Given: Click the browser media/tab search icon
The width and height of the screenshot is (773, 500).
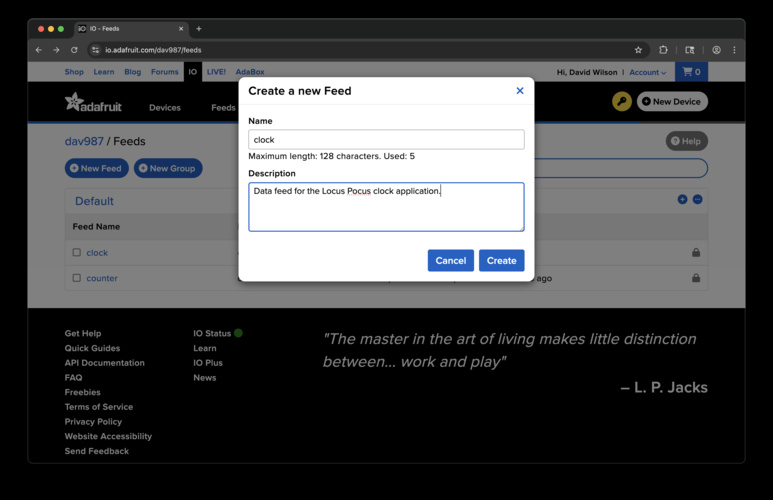Looking at the screenshot, I should tap(690, 50).
